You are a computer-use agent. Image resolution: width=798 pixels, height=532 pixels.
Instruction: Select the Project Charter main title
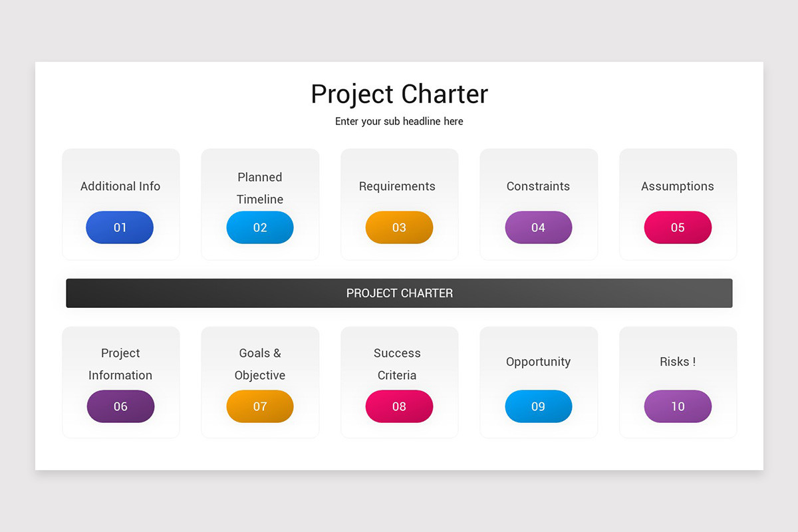399,94
